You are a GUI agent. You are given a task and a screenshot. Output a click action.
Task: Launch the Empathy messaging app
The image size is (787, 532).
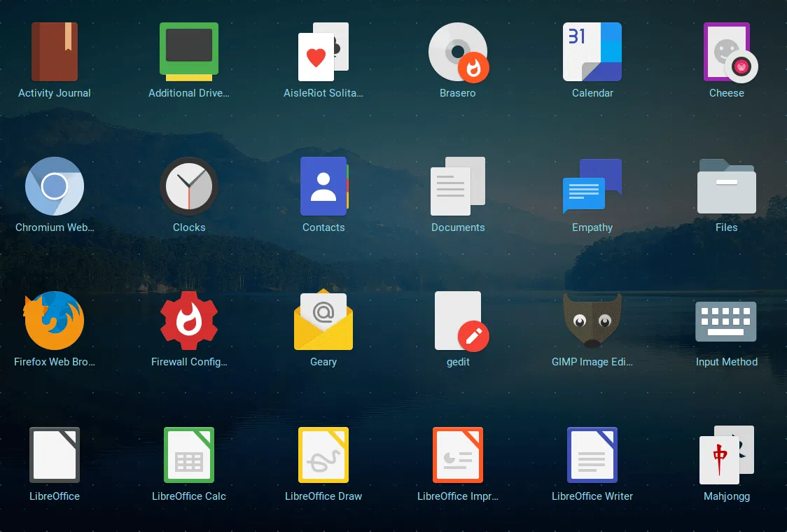tap(592, 186)
